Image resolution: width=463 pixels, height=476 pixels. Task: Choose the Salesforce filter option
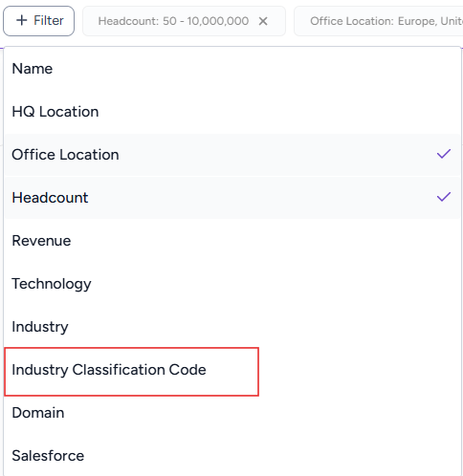[x=232, y=456]
